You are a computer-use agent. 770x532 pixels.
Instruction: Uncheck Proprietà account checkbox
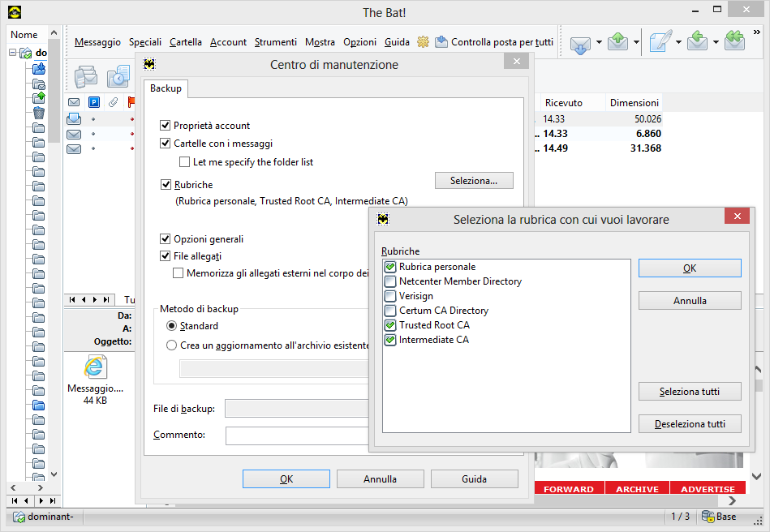tap(166, 126)
